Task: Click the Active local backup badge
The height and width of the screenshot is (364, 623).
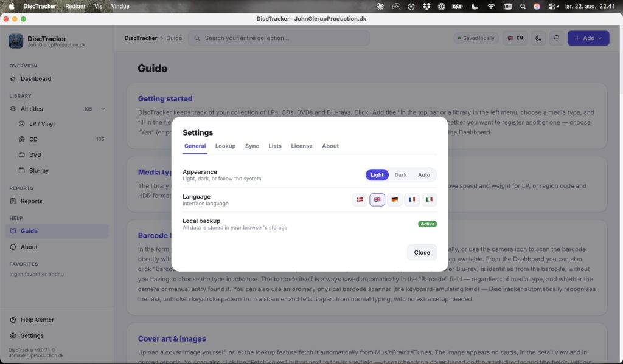Action: coord(428,224)
